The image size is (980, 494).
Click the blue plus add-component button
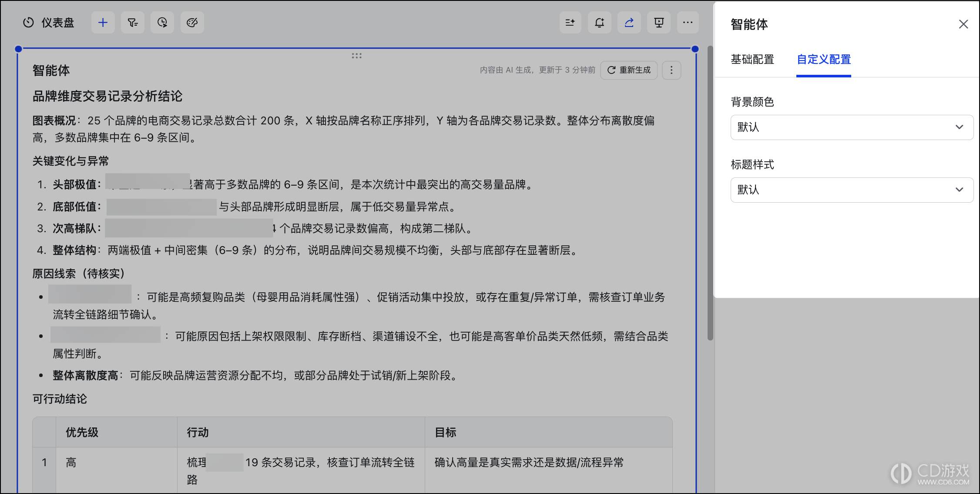(x=103, y=23)
